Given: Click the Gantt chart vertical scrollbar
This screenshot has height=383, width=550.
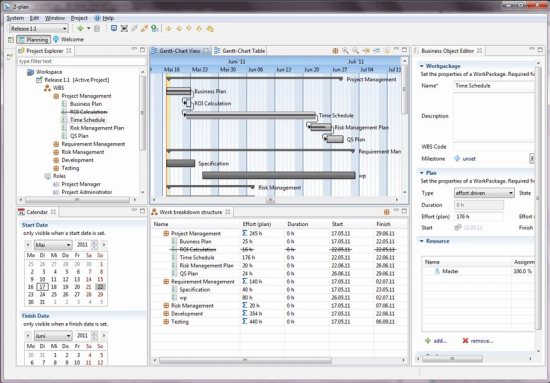Looking at the screenshot, I should pyautogui.click(x=404, y=89).
